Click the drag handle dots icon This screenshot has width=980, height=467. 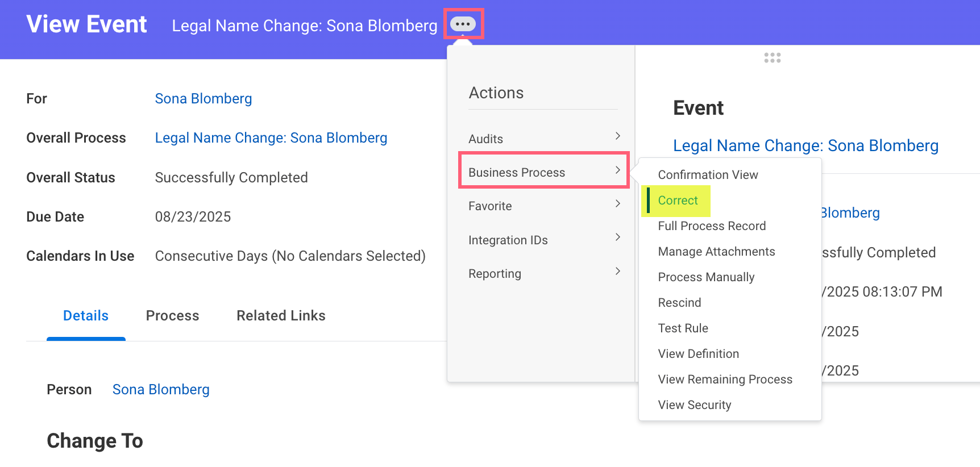pos(772,58)
